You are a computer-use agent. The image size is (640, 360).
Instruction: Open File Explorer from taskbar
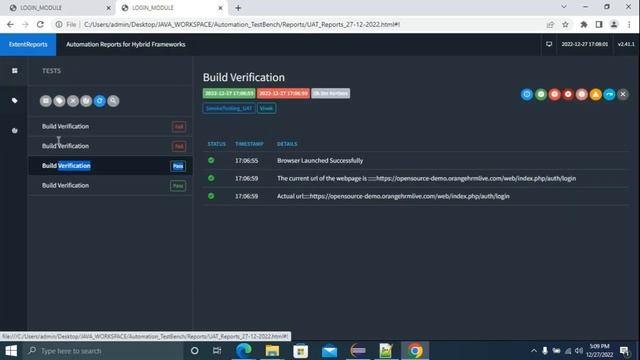(272, 351)
